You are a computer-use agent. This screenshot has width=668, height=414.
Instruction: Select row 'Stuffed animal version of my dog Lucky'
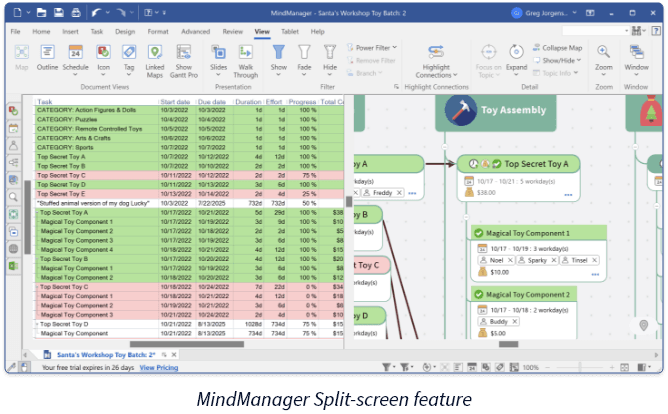point(189,203)
